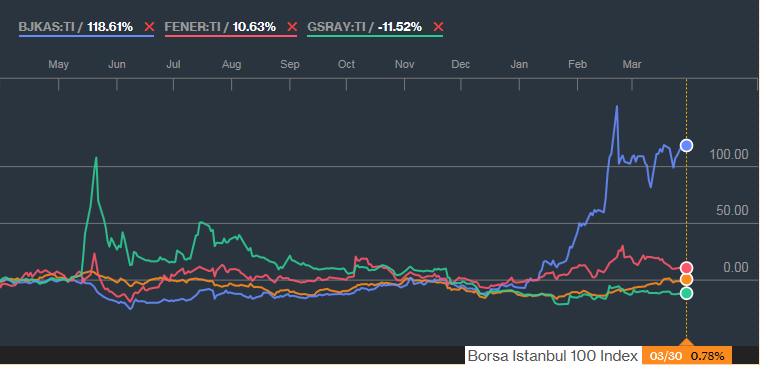
Task: Click the Aug tick on time axis
Action: point(232,64)
